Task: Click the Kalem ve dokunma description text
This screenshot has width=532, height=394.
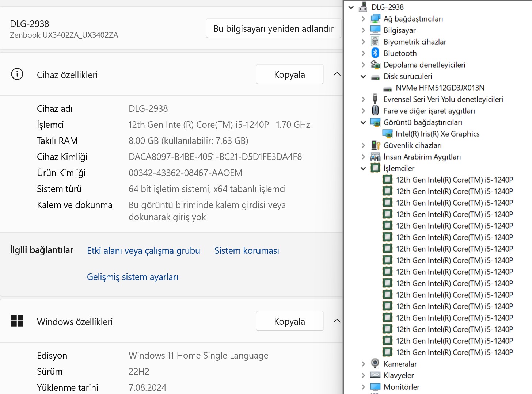Action: click(x=207, y=211)
